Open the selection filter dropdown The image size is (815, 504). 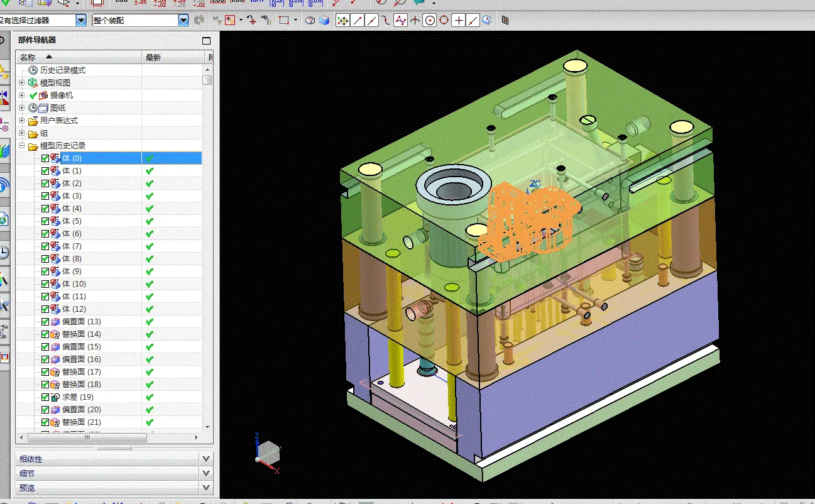[81, 21]
